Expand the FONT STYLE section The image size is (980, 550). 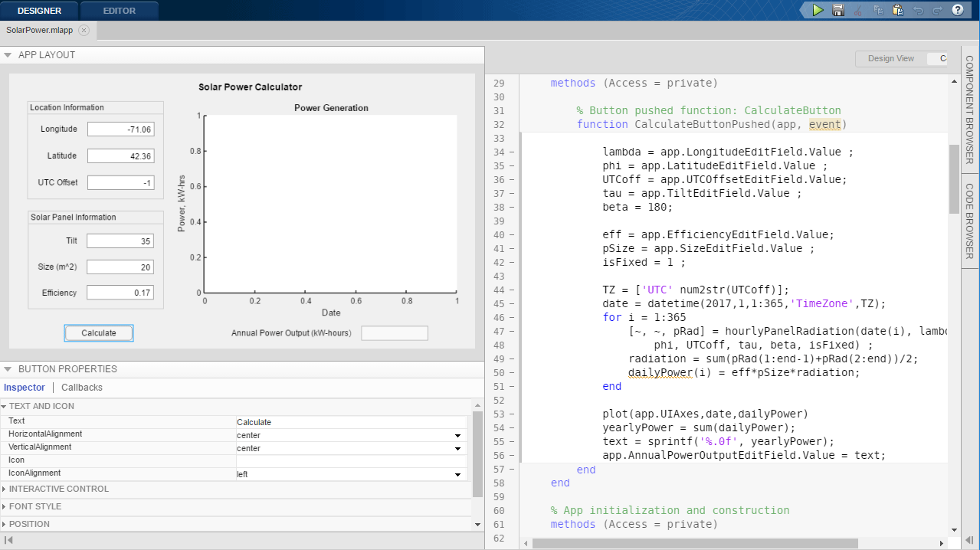coord(35,506)
